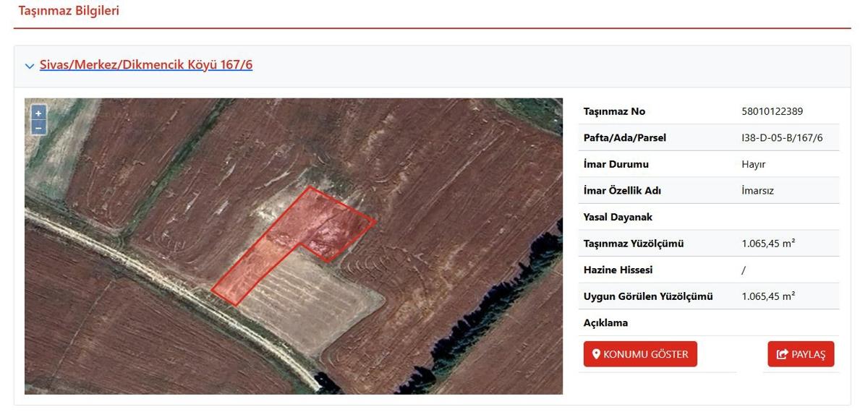Image resolution: width=868 pixels, height=412 pixels.
Task: Zoom in on the parcel map
Action: pos(38,113)
